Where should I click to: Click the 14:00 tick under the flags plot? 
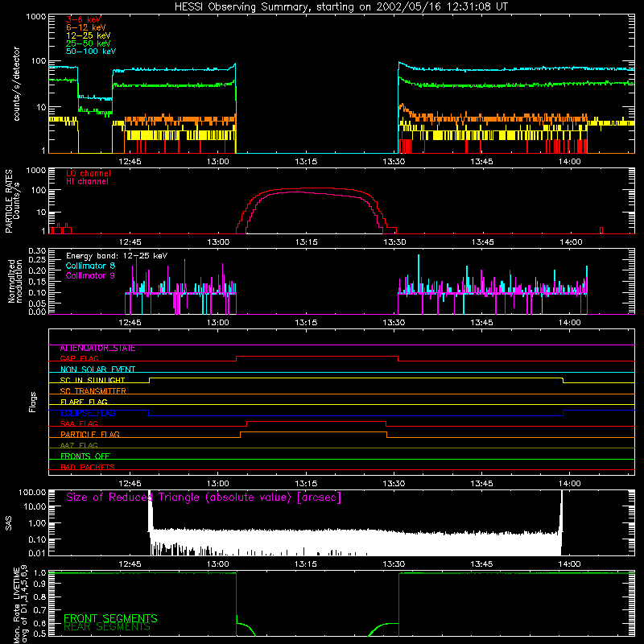tap(570, 484)
